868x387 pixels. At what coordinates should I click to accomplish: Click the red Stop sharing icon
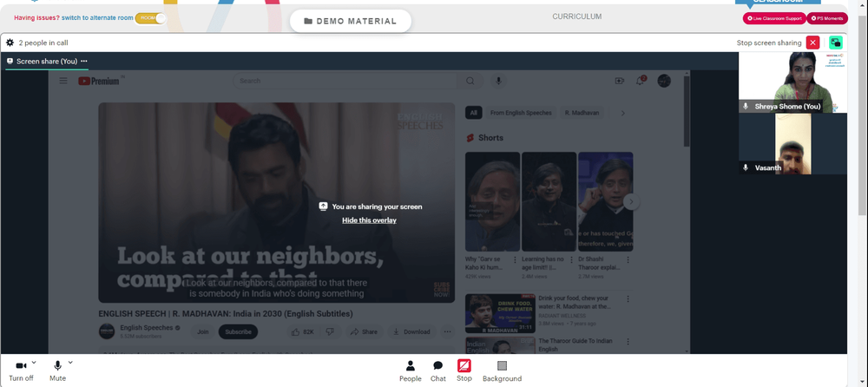[464, 366]
